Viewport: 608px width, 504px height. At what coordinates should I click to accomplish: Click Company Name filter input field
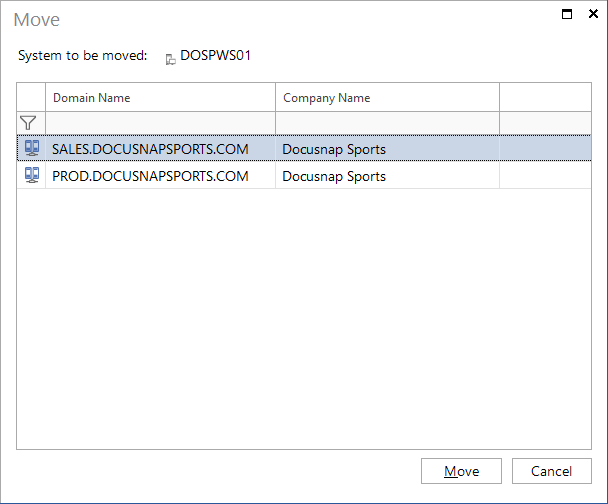click(387, 123)
